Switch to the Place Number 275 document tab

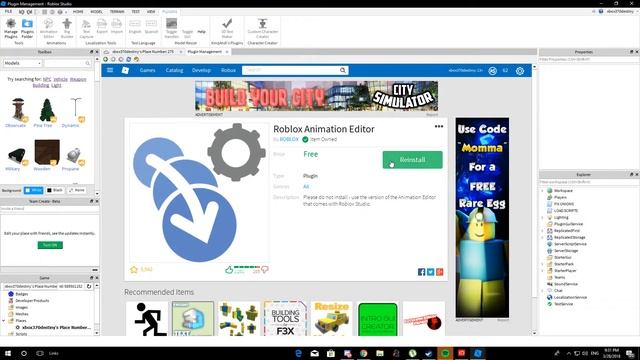click(x=143, y=52)
